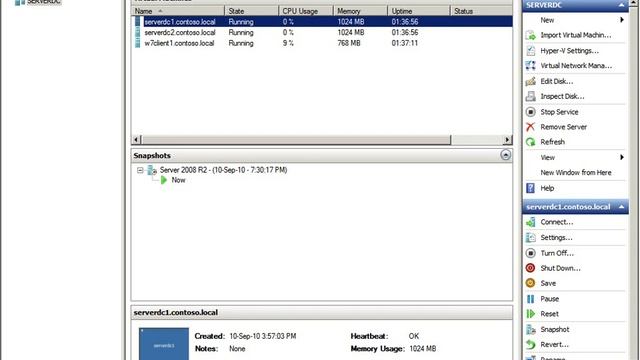Select the Now snapshot entry

point(178,180)
